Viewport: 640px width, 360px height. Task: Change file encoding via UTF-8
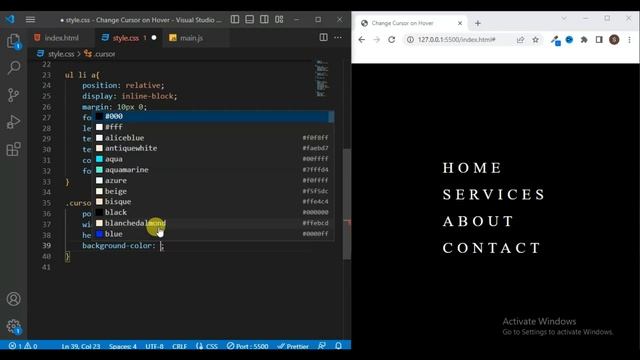154,346
